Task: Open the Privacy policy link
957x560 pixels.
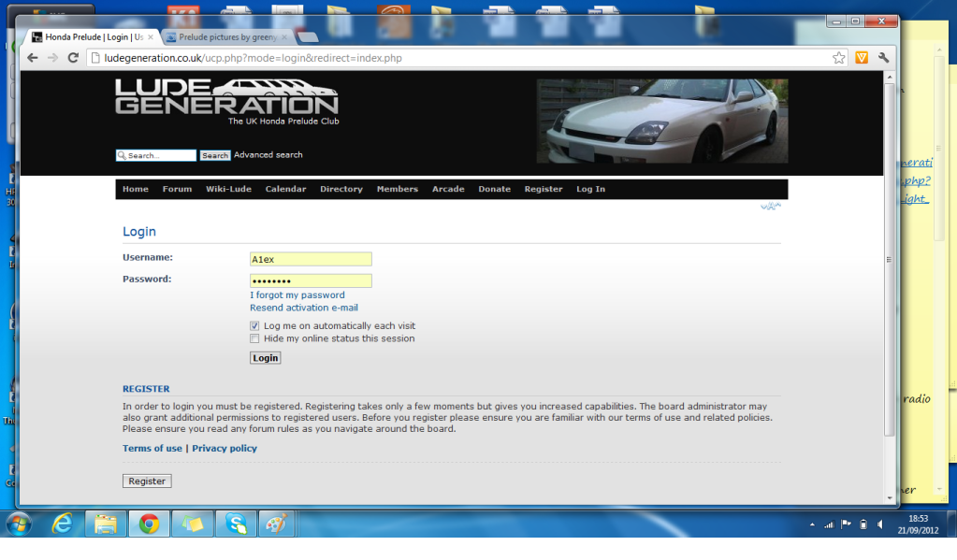Action: pos(225,449)
